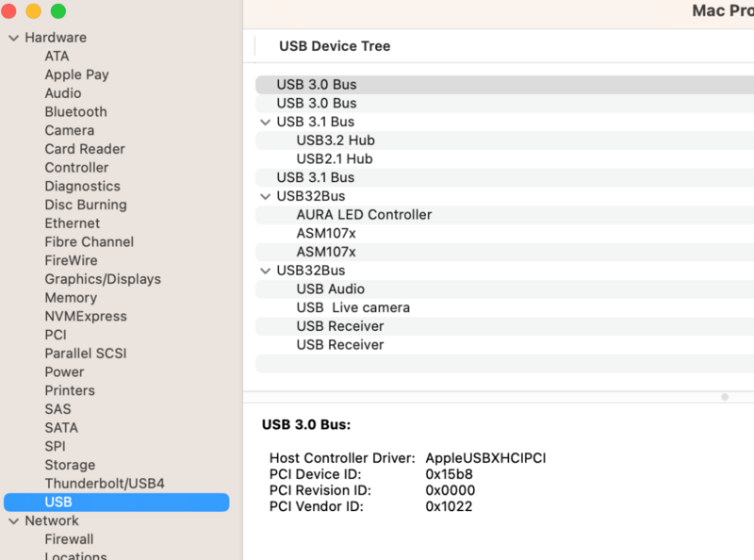Select Thunderbolt/USB4 in the sidebar
This screenshot has width=754, height=560.
[x=104, y=484]
